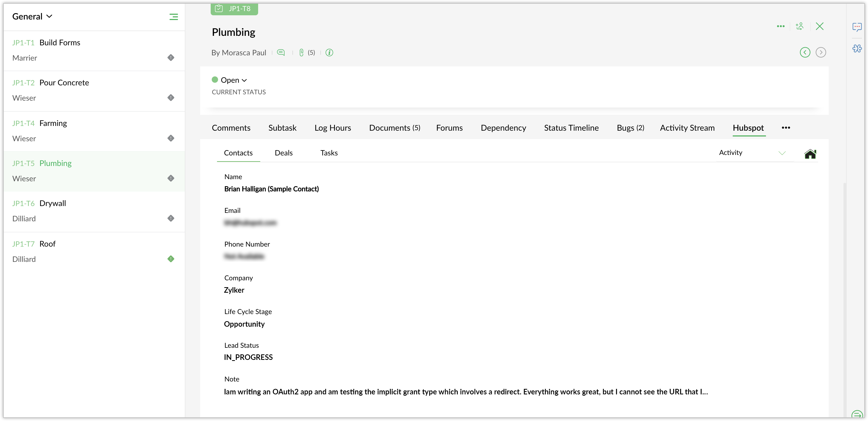Switch to the Deals tab
The width and height of the screenshot is (868, 421).
283,153
